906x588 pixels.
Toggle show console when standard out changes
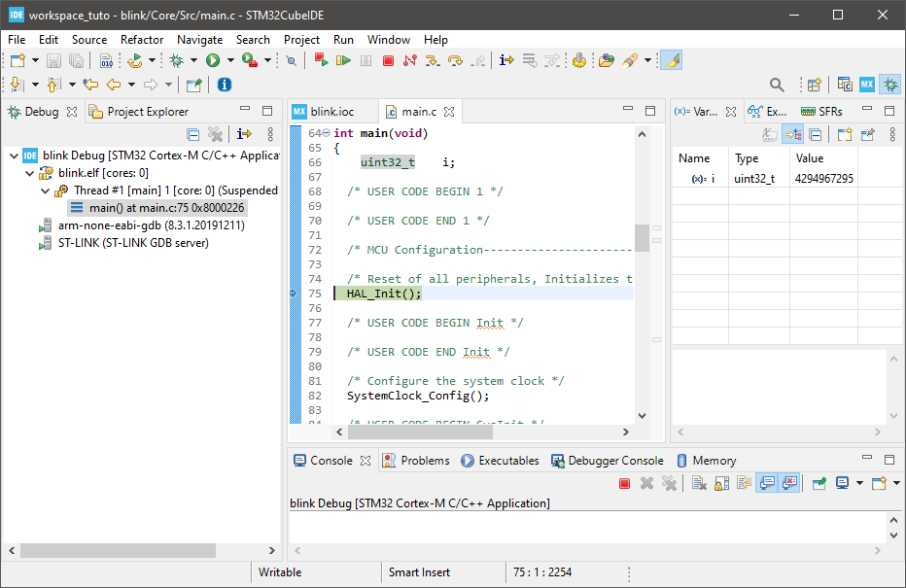point(767,483)
